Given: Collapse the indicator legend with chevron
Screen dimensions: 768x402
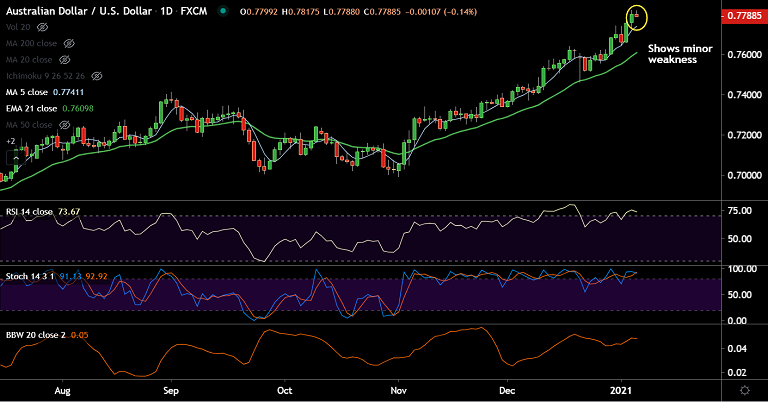Looking at the screenshot, I should pyautogui.click(x=16, y=158).
